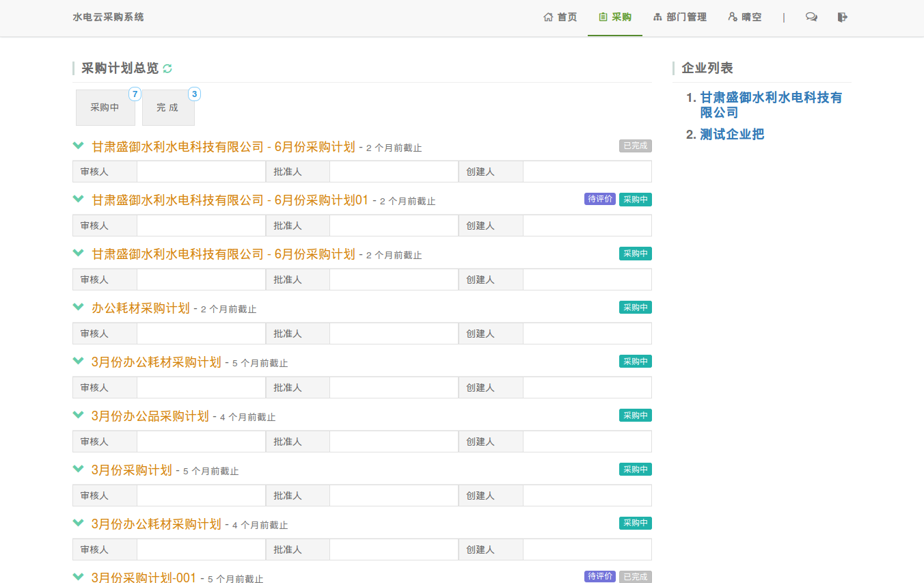Click the 7 count badge on 采购中
924x583 pixels.
(135, 94)
